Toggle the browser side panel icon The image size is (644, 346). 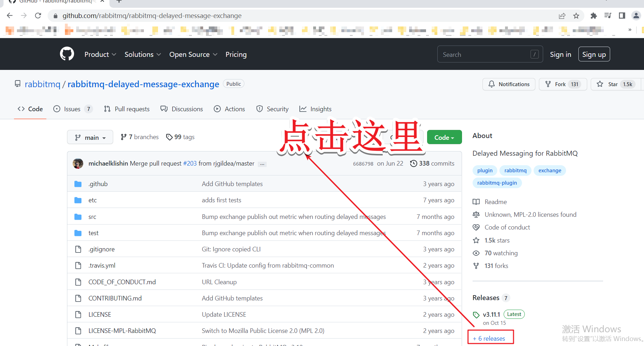pos(622,16)
